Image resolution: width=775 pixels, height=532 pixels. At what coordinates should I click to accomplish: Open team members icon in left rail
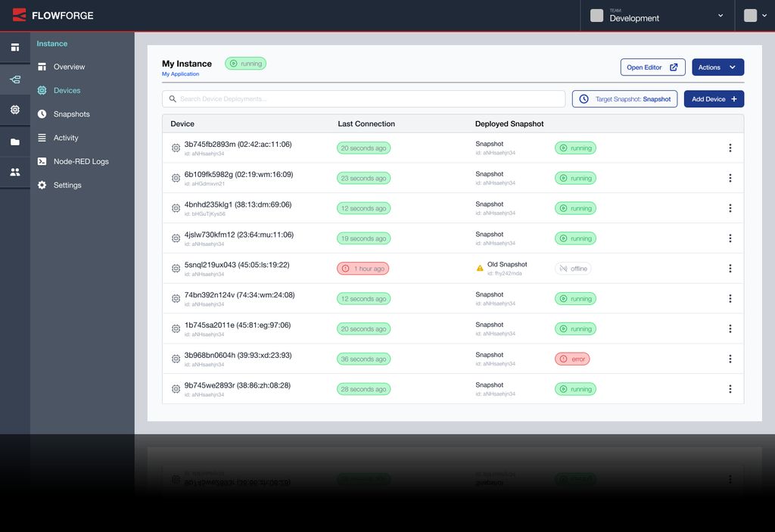pyautogui.click(x=15, y=172)
